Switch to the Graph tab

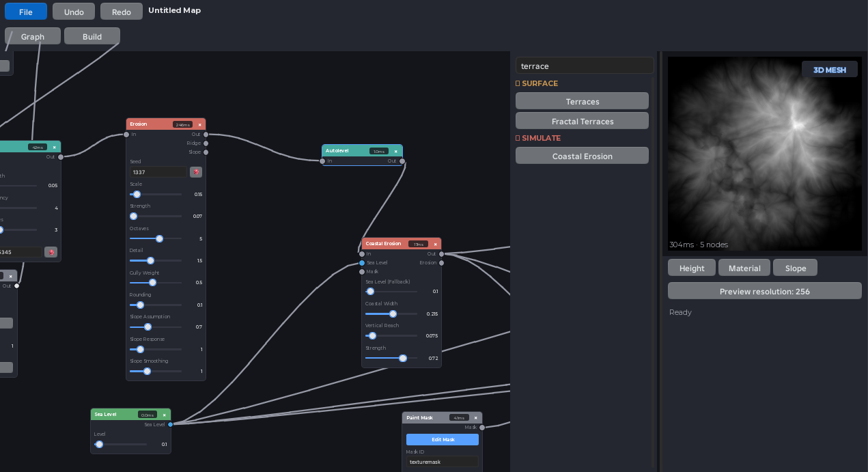tap(33, 36)
